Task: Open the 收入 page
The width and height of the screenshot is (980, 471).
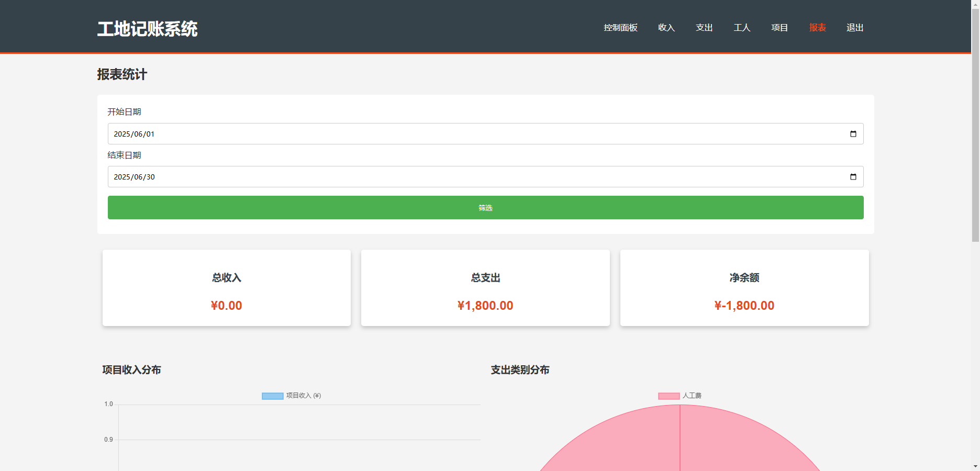Action: pos(666,28)
